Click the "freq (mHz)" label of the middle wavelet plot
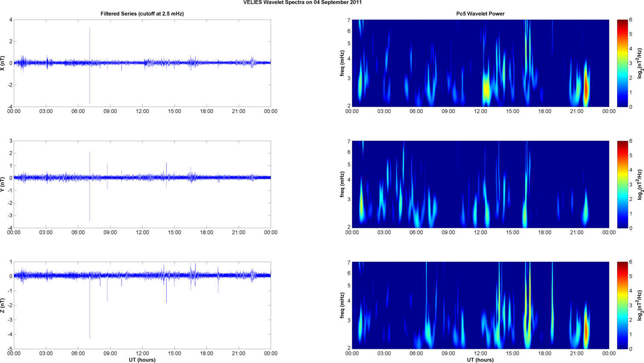Screen dimensions: 644x363 [342, 184]
